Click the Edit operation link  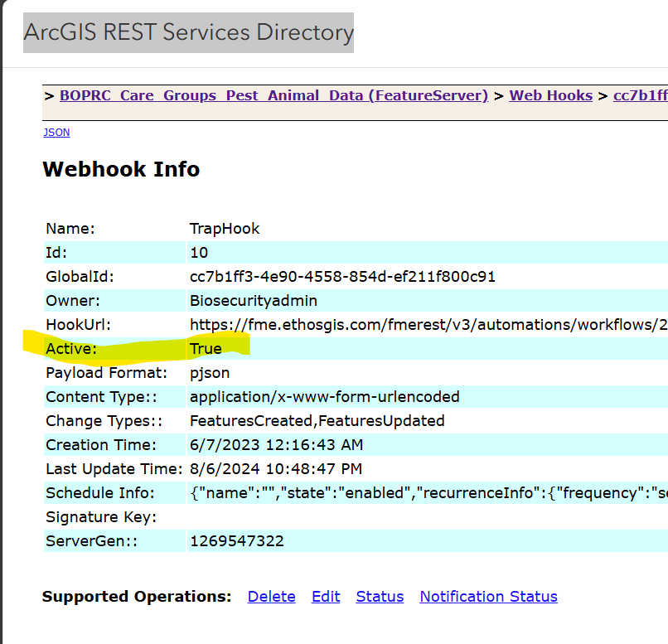pyautogui.click(x=326, y=597)
